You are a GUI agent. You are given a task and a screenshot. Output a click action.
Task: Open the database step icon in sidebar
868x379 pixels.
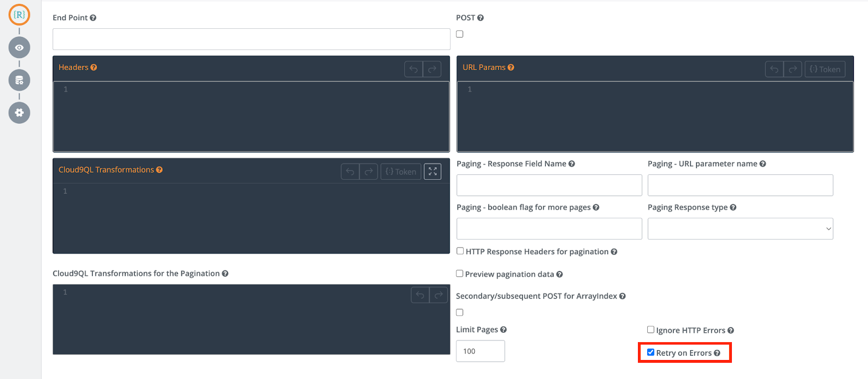click(19, 80)
